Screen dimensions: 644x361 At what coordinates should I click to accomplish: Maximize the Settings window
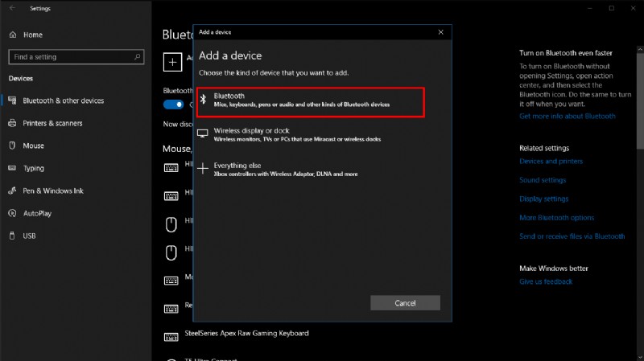tap(612, 8)
